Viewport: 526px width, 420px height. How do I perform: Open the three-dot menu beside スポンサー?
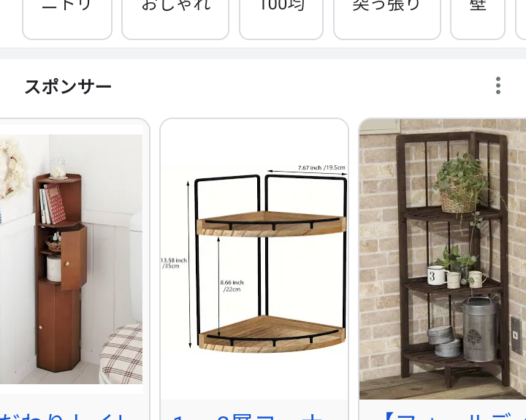(x=498, y=85)
